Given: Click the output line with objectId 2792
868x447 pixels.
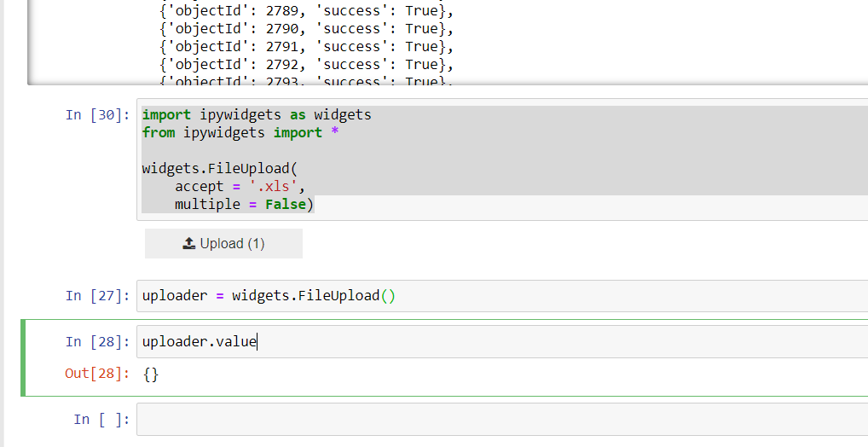Looking at the screenshot, I should [x=306, y=64].
